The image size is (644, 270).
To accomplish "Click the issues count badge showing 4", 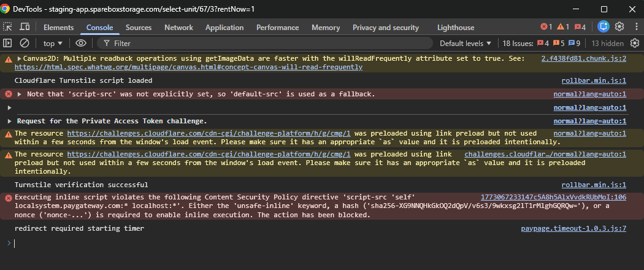I will 580,27.
